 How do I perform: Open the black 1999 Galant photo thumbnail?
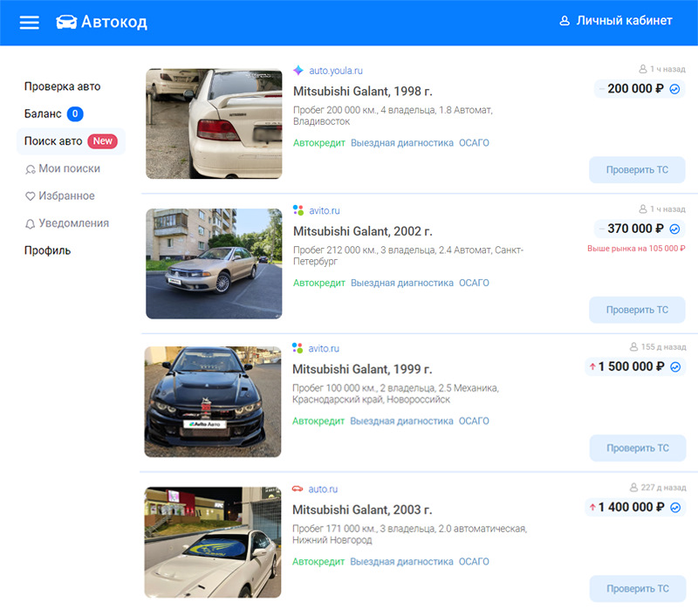(x=213, y=401)
